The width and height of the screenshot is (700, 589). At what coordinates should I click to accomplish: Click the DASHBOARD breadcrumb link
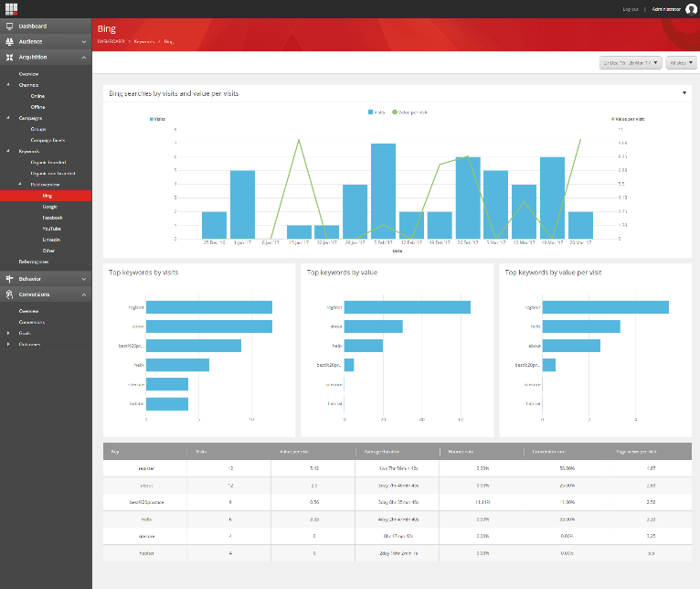click(111, 41)
